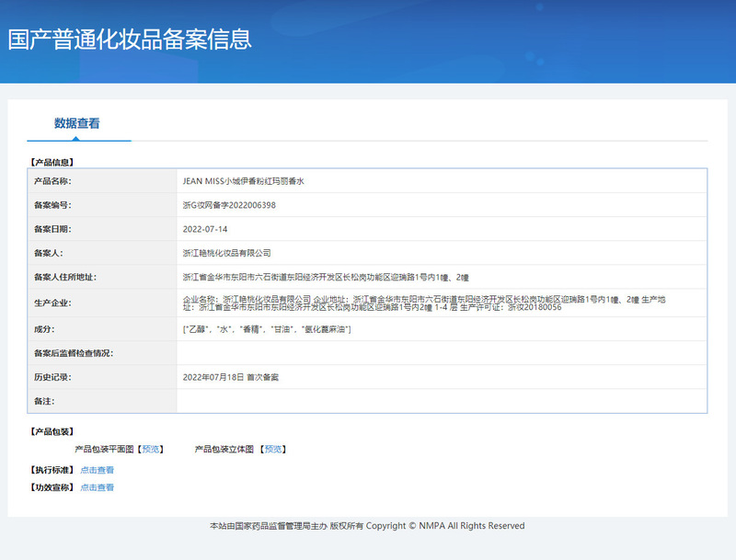The height and width of the screenshot is (560, 736).
Task: Click the 成分 row label
Action: pos(44,329)
